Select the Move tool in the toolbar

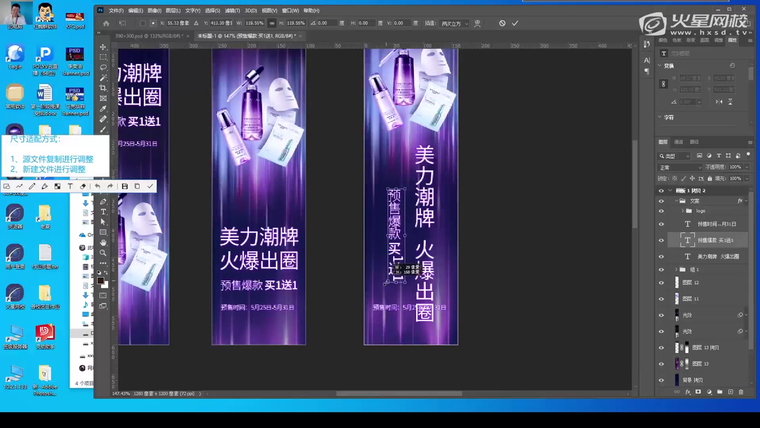coord(103,47)
